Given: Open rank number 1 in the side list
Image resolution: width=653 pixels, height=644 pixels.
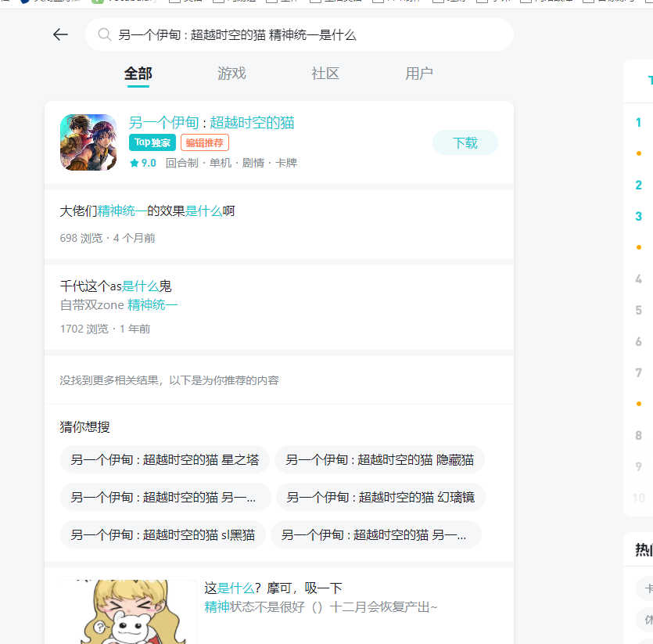Looking at the screenshot, I should 638,123.
